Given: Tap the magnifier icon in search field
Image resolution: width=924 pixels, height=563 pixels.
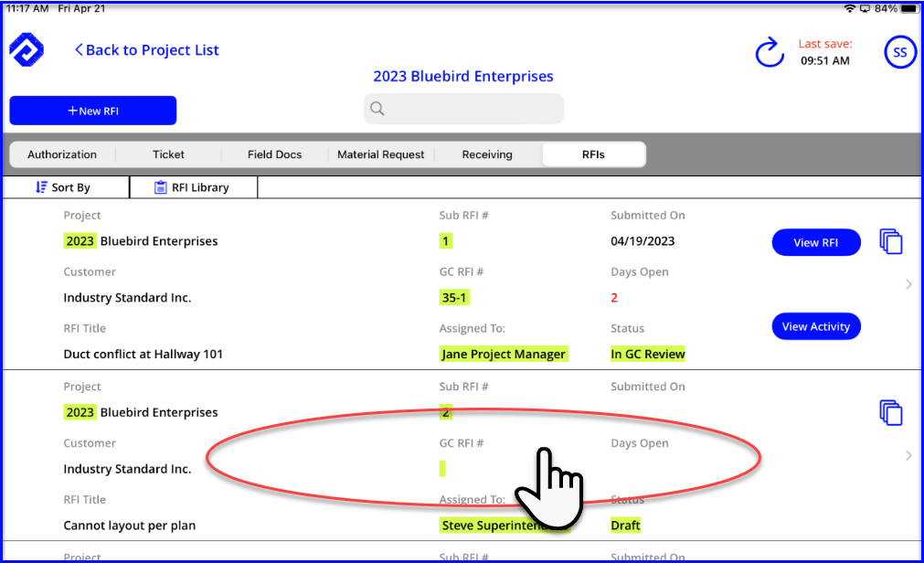Looking at the screenshot, I should (377, 109).
